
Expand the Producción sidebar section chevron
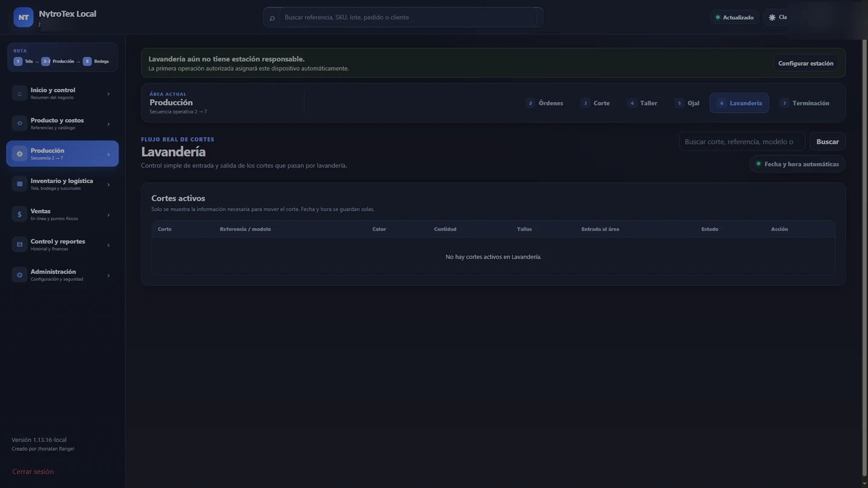(108, 154)
